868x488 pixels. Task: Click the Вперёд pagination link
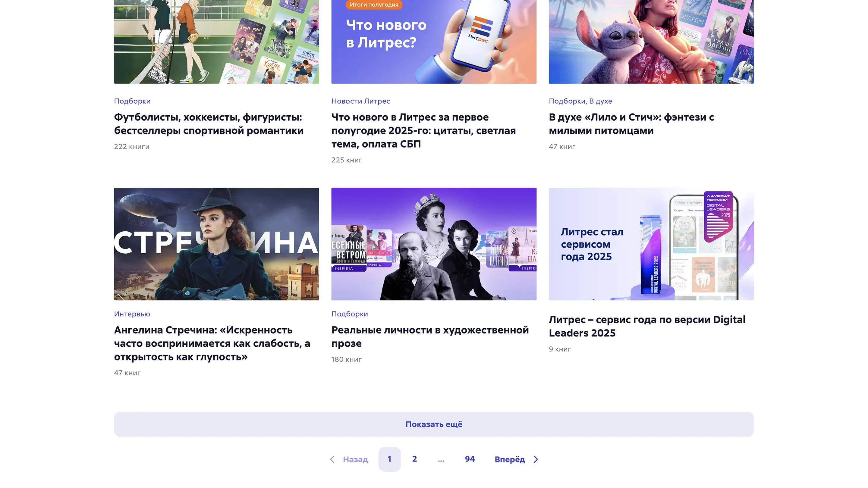coord(509,459)
